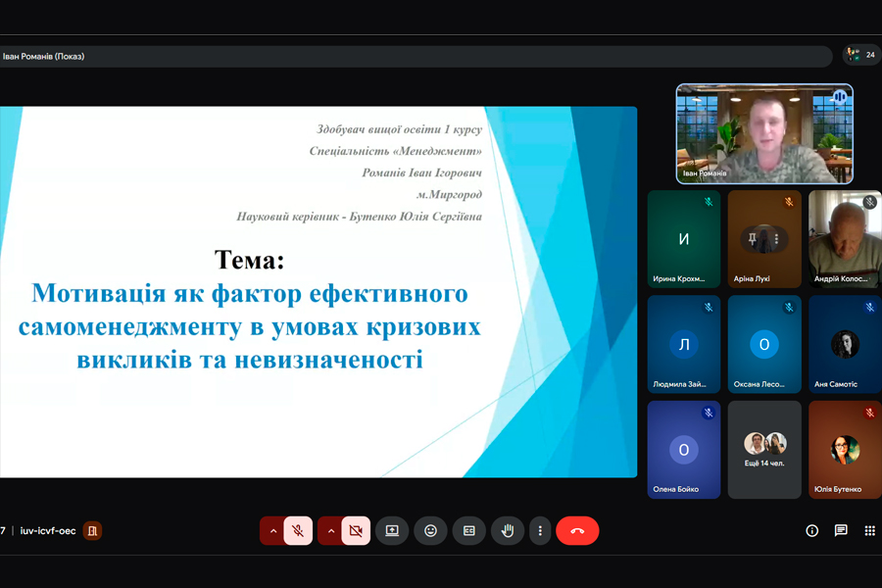Select the Іван Романів video tile
Image resolution: width=882 pixels, height=588 pixels.
pos(763,134)
